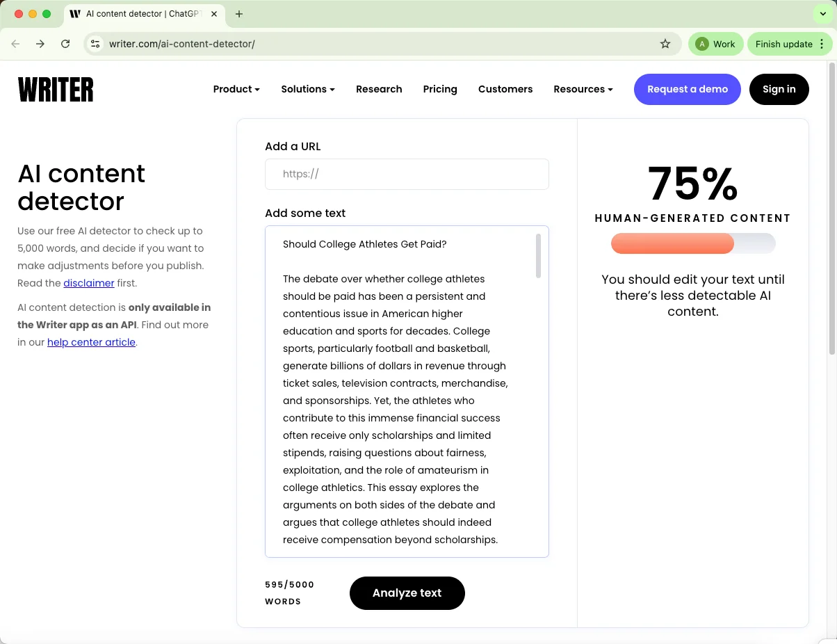Click the 'You should edit your text' message
Viewport: 837px width, 644px height.
[693, 296]
